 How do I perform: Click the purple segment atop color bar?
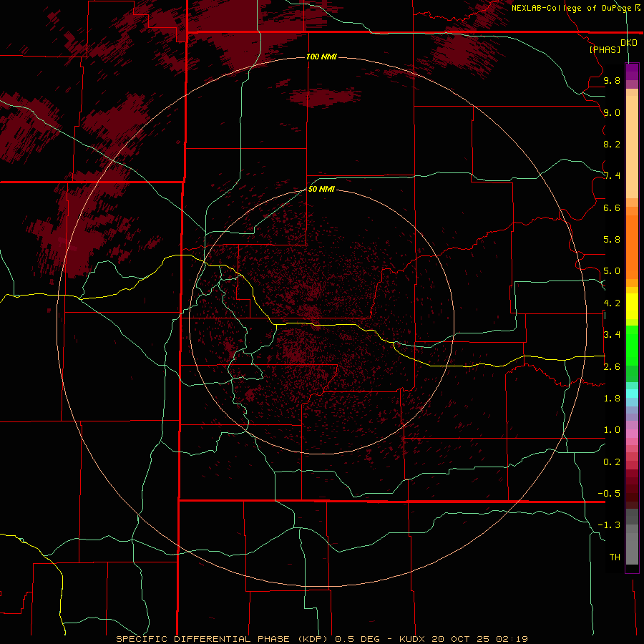[632, 72]
